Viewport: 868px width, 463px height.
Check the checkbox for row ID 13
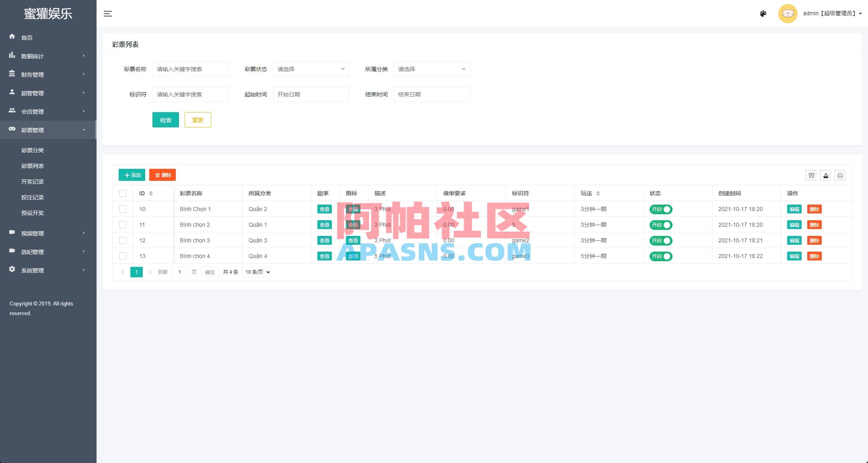123,256
